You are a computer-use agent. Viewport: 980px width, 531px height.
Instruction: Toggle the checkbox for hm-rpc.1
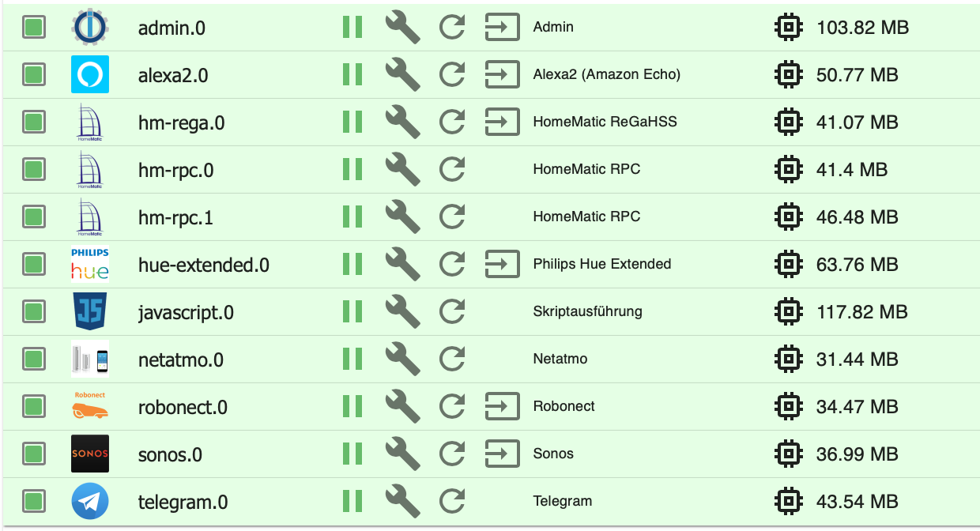point(33,217)
